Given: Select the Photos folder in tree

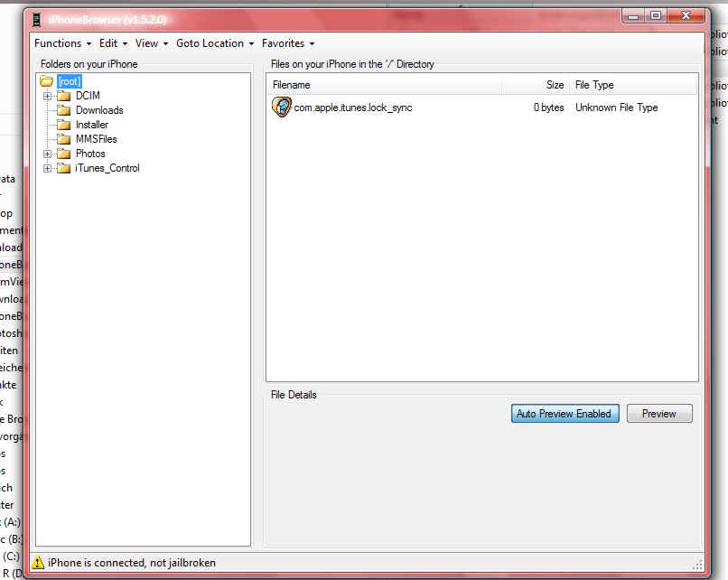Looking at the screenshot, I should point(90,154).
